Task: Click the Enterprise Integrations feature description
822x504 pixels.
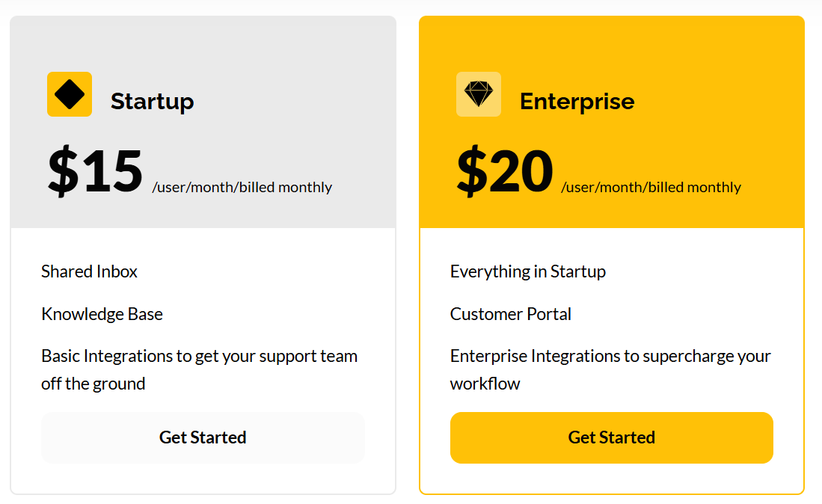Action: click(x=611, y=370)
